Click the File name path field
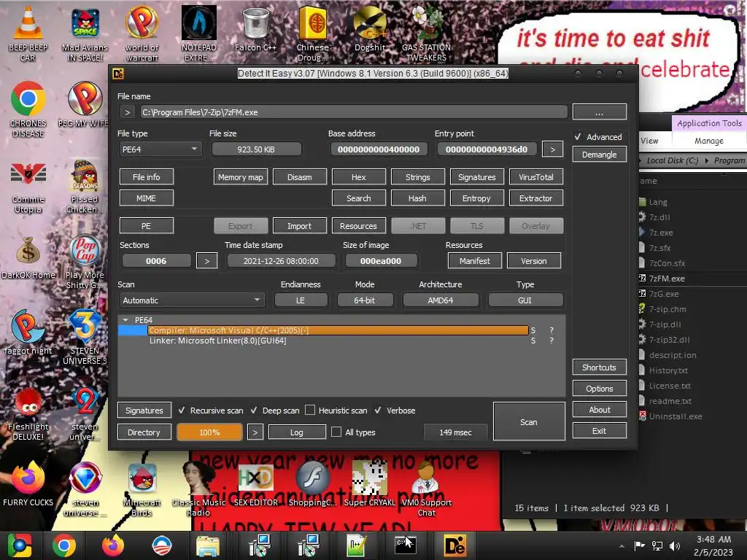747x560 pixels. click(x=354, y=112)
